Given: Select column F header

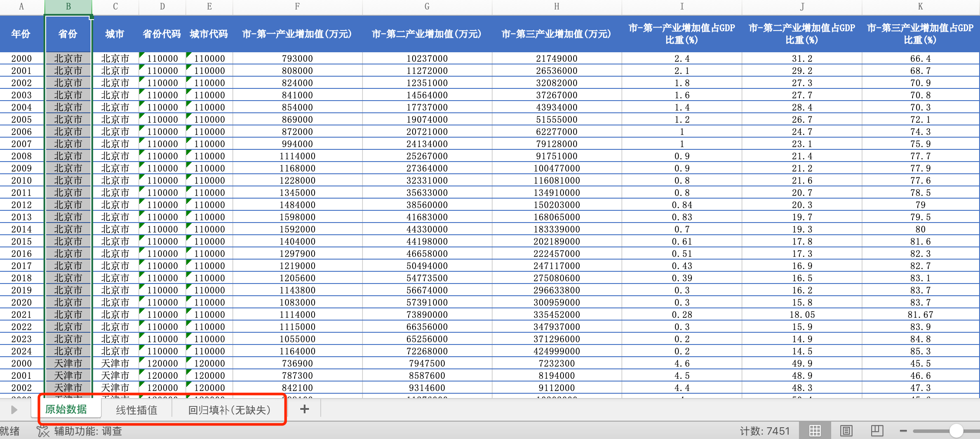Looking at the screenshot, I should click(297, 7).
